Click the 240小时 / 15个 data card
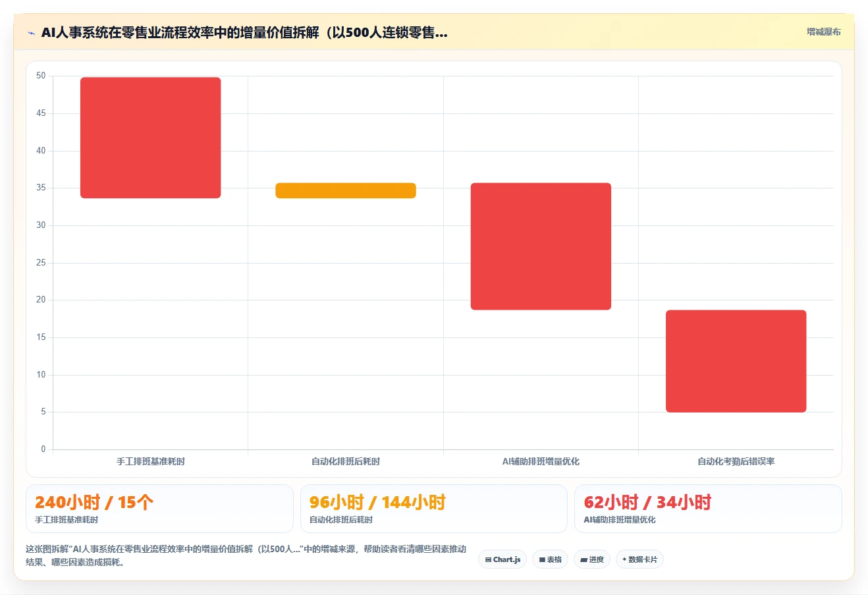868x595 pixels. click(x=159, y=509)
